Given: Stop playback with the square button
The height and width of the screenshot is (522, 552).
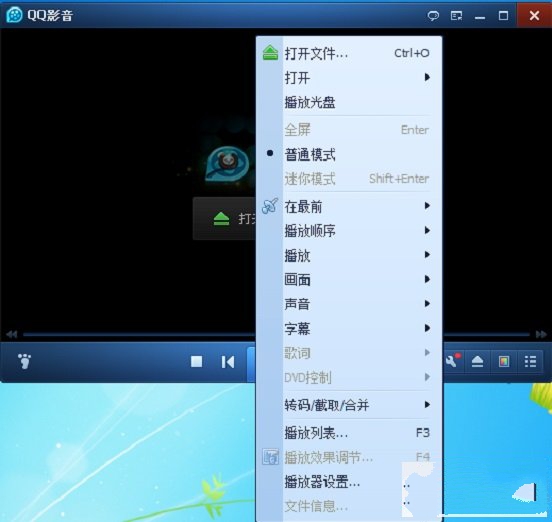Looking at the screenshot, I should tap(196, 361).
